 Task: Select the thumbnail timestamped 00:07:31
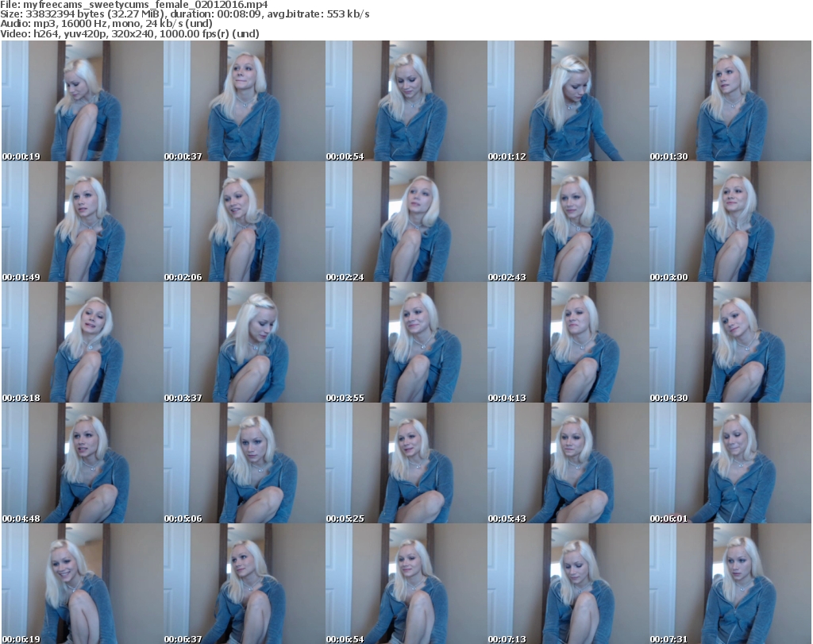(730, 584)
